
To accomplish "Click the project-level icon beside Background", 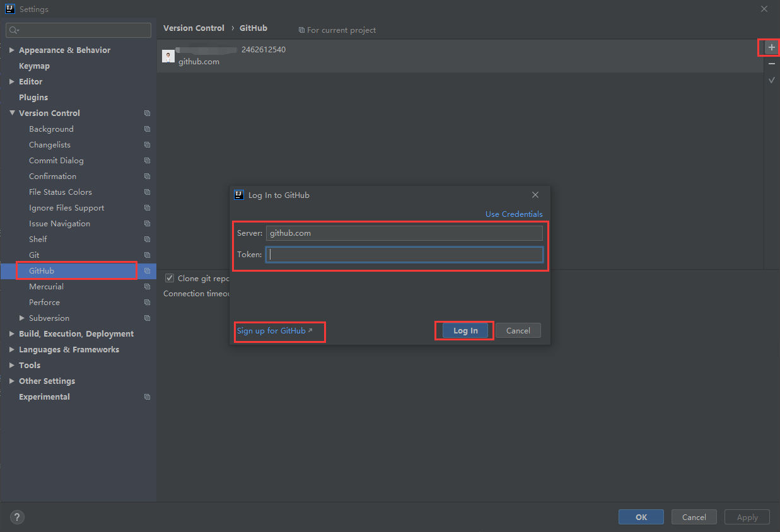I will (x=147, y=129).
